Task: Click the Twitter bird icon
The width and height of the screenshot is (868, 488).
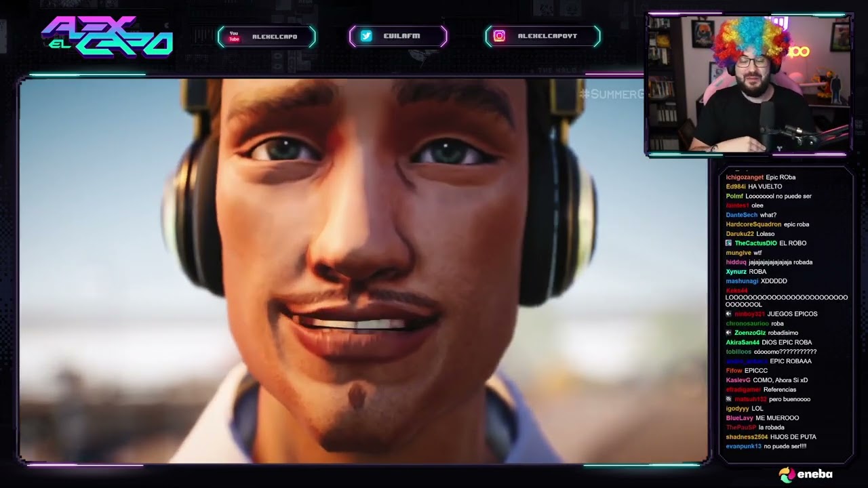Action: 366,36
